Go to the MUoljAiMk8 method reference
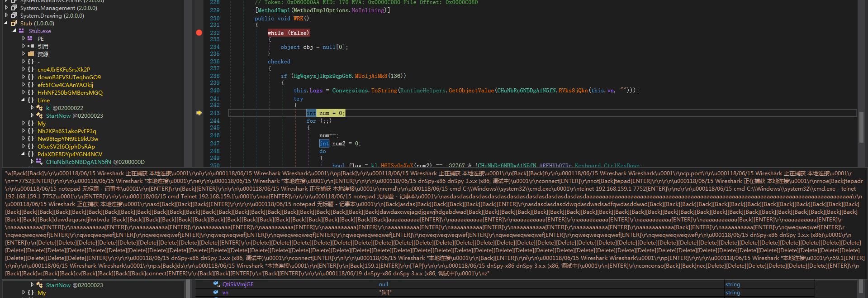Viewport: 868px width, 298px height. click(370, 76)
